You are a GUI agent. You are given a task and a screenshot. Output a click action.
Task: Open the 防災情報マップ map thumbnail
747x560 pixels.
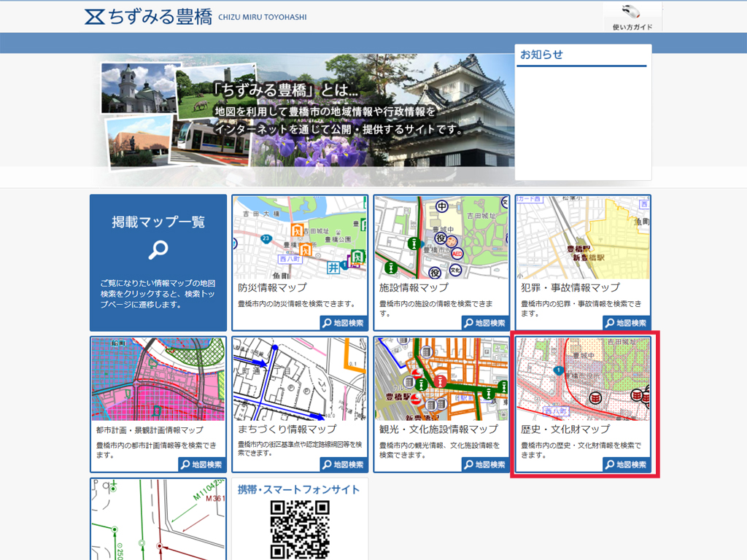click(x=300, y=237)
